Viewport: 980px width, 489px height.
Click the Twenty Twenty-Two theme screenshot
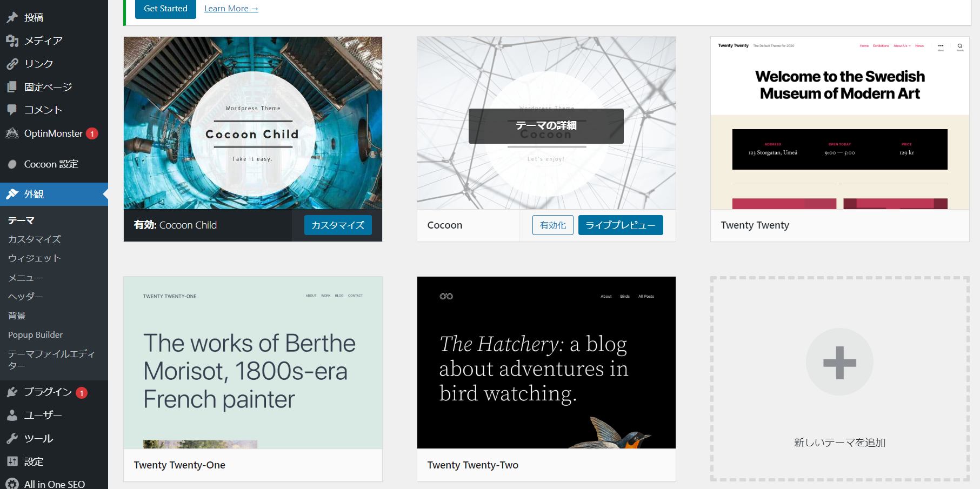pyautogui.click(x=546, y=363)
